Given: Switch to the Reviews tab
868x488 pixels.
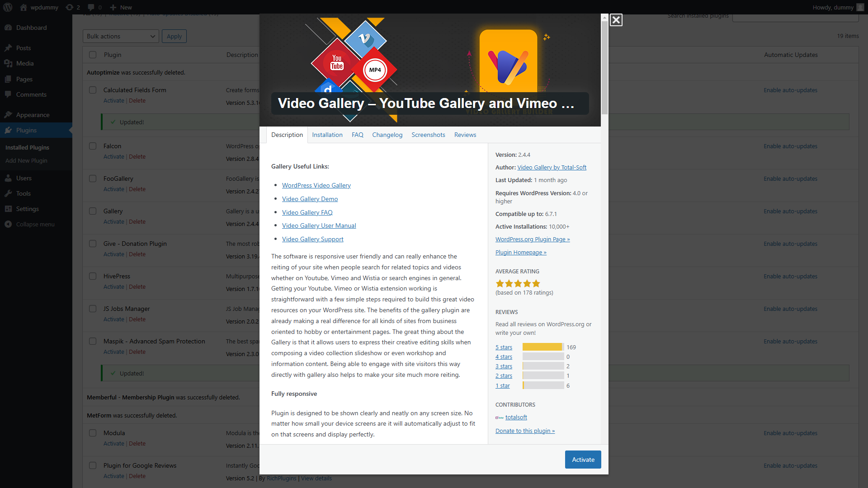Looking at the screenshot, I should pos(465,135).
